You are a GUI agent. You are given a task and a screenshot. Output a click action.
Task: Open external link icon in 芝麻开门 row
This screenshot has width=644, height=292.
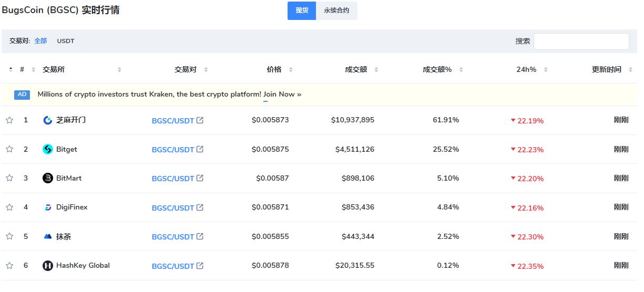pos(200,120)
